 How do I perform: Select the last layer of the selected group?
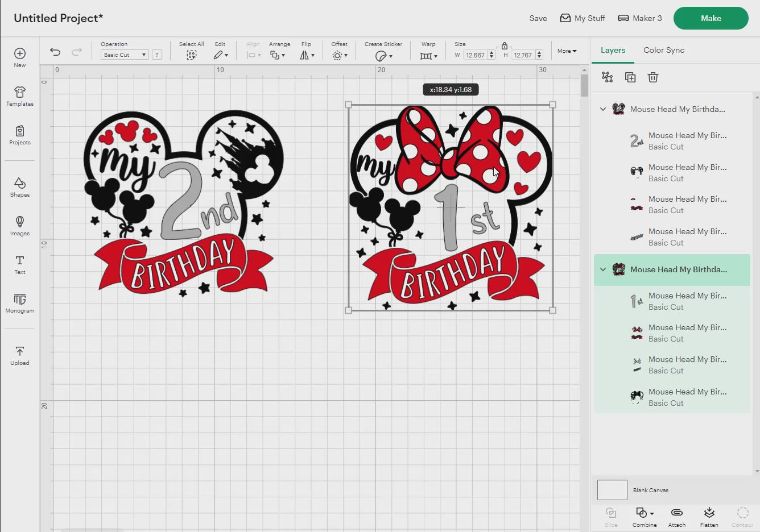coord(672,397)
